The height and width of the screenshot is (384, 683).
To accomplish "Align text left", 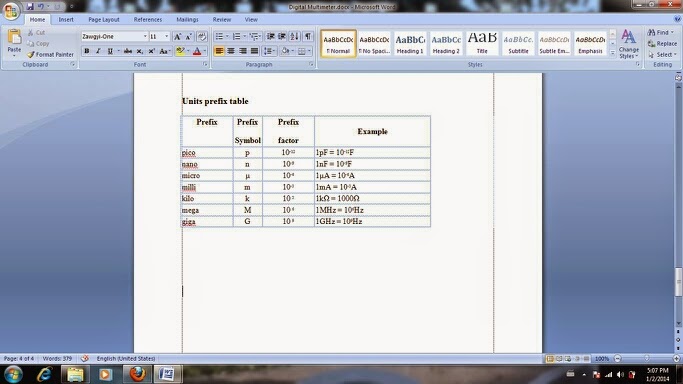I will [x=219, y=51].
